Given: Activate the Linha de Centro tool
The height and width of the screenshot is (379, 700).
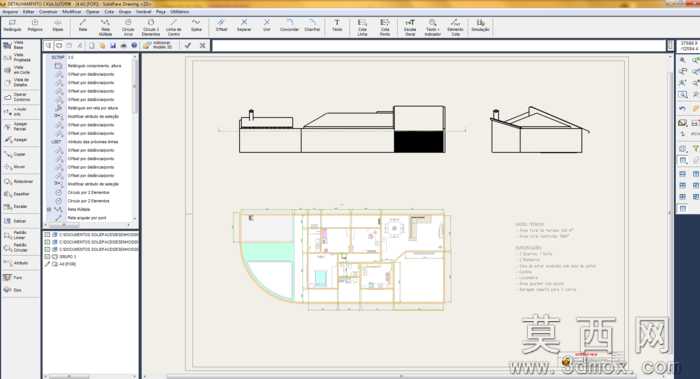Looking at the screenshot, I should (x=174, y=27).
